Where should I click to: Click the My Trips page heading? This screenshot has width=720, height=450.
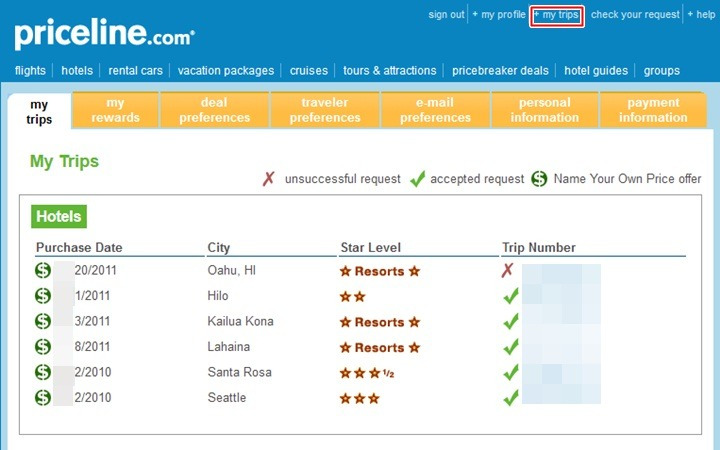(x=64, y=161)
